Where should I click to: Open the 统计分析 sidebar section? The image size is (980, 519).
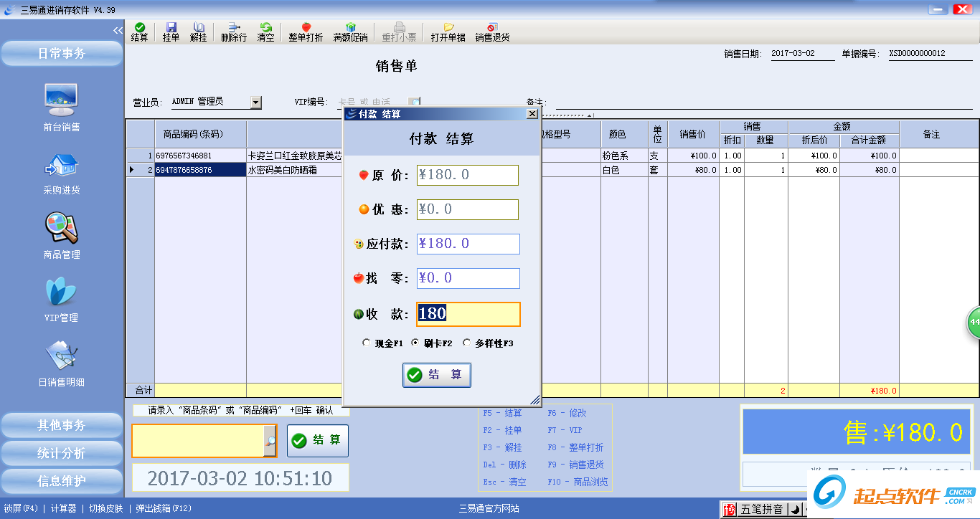pos(62,453)
